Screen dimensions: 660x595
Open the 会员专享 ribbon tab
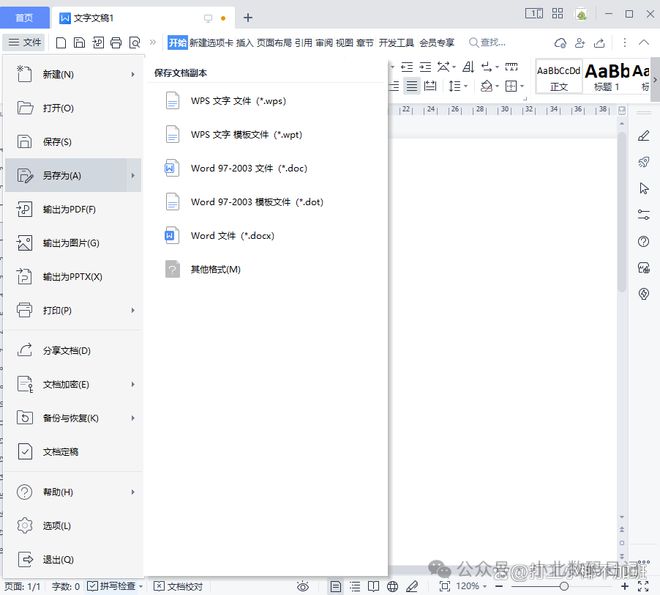[437, 42]
